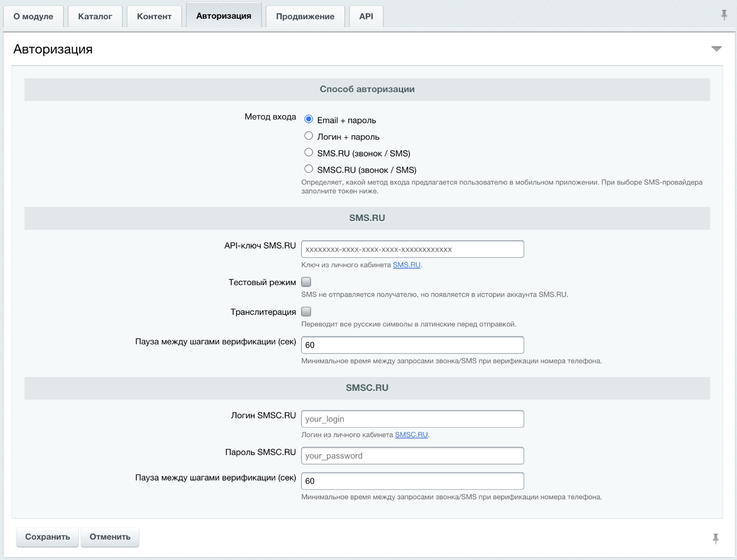Open the SMSC.RU account link

pyautogui.click(x=411, y=435)
